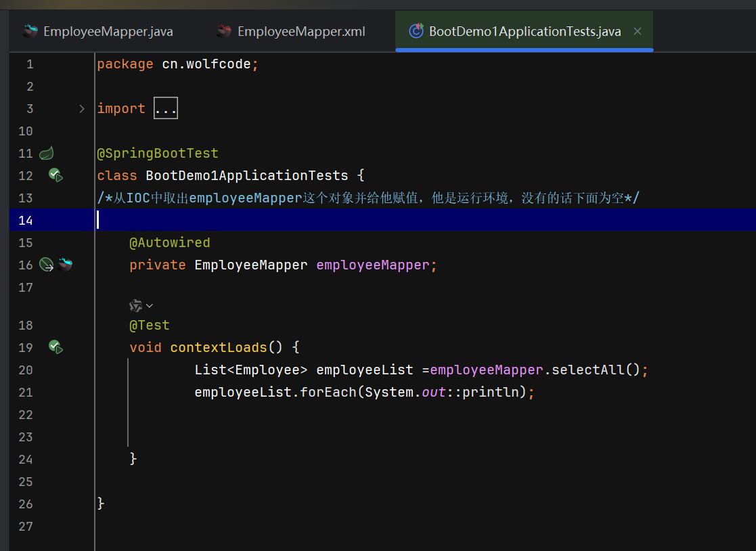Click the EmployeeMapper type on line 16
Image resolution: width=756 pixels, height=551 pixels.
click(x=250, y=265)
